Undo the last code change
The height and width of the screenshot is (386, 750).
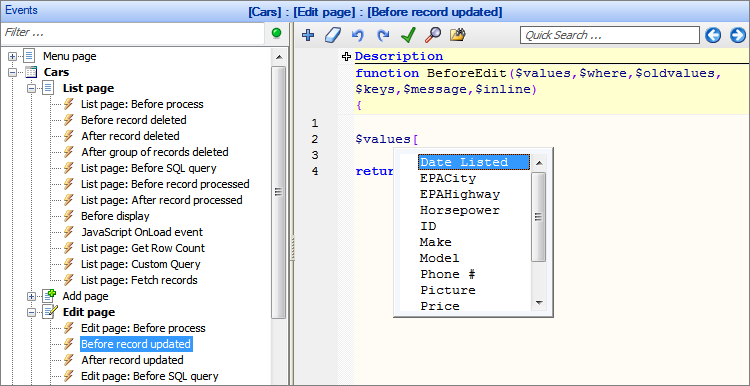pyautogui.click(x=357, y=35)
